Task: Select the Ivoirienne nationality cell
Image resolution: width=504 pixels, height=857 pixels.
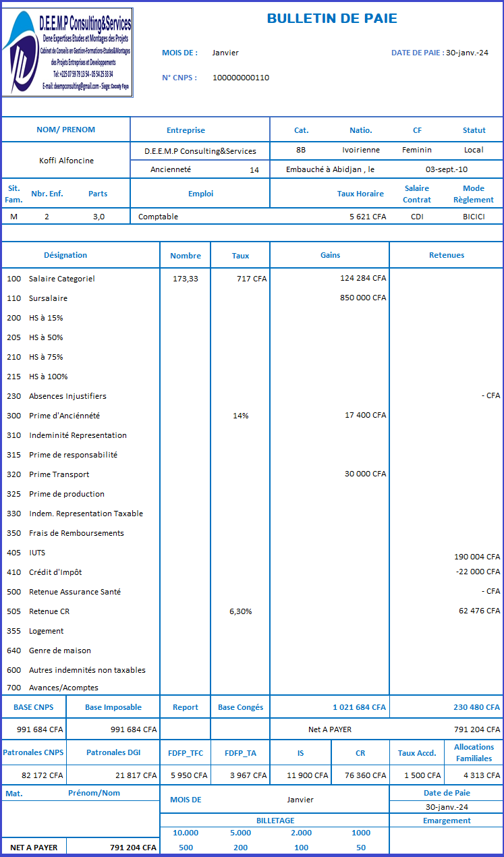Action: [361, 150]
